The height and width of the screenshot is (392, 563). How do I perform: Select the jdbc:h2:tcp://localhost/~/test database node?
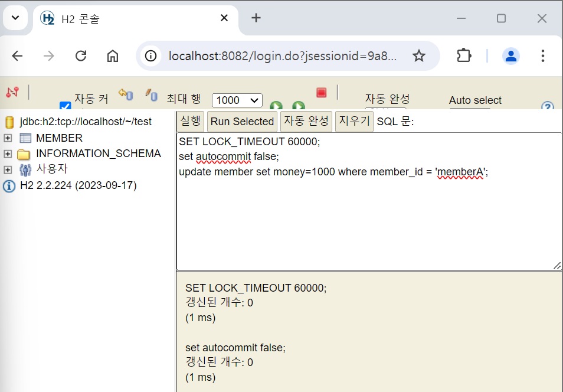[x=86, y=122]
